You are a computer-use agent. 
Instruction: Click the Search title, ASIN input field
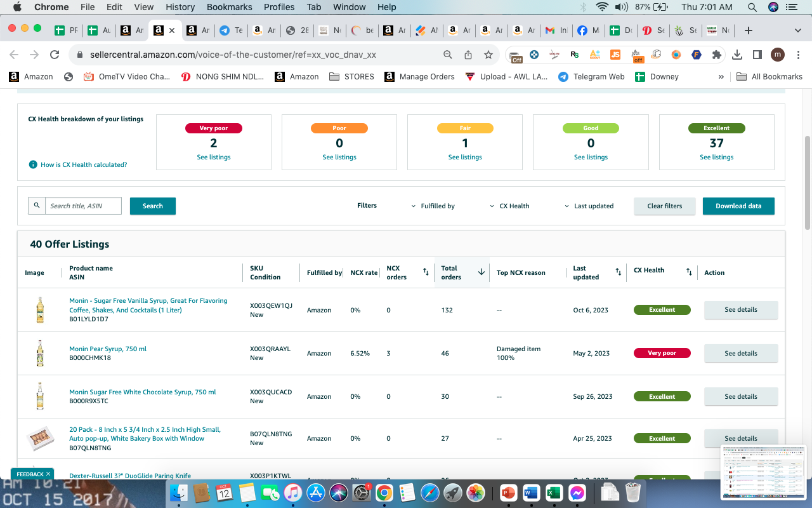(83, 206)
